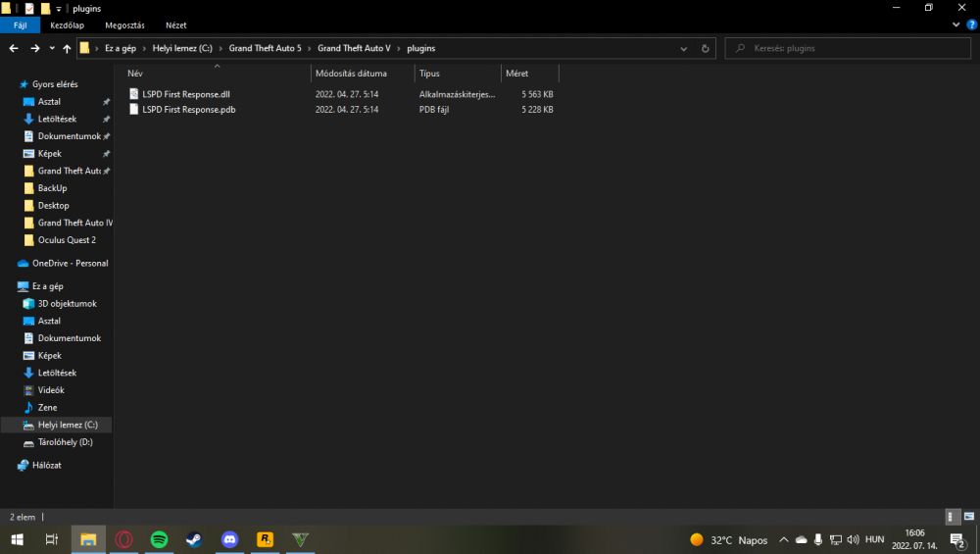Open 3D objektumok in navigation pane
Viewport: 980px width, 554px height.
pos(67,304)
